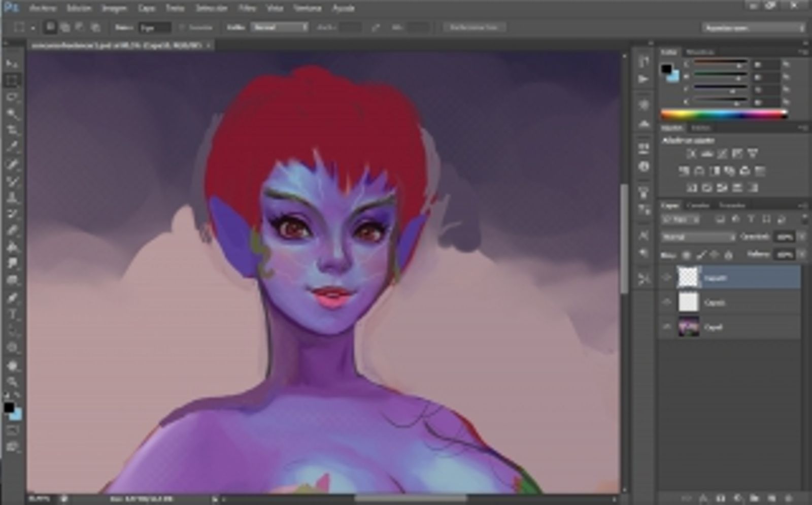The width and height of the screenshot is (812, 505).
Task: Select the Hand tool
Action: [12, 365]
